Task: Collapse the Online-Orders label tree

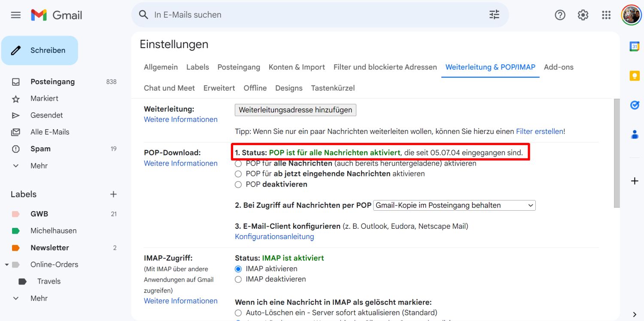Action: point(7,265)
